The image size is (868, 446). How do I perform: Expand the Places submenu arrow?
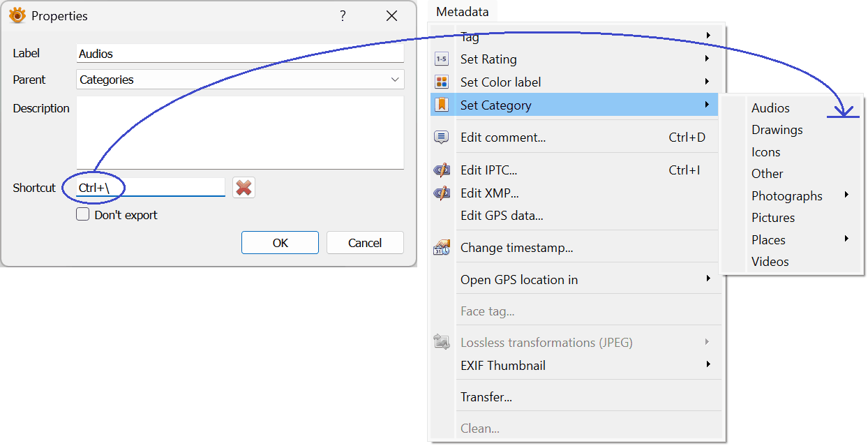pyautogui.click(x=846, y=239)
